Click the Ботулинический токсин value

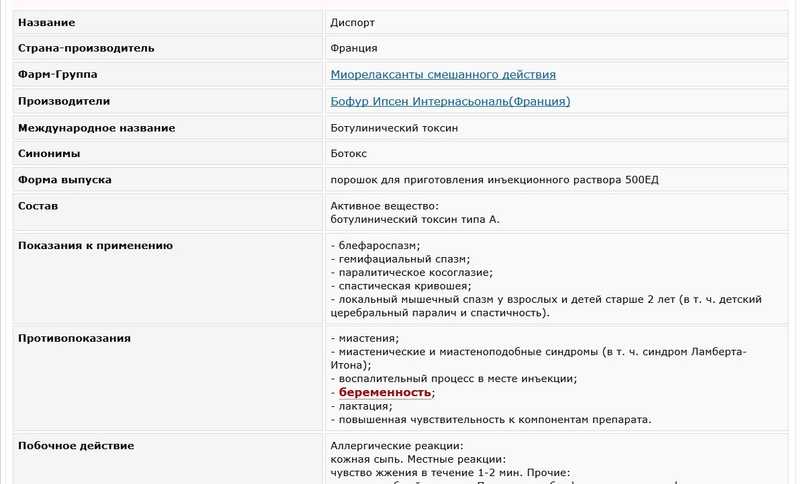(394, 128)
